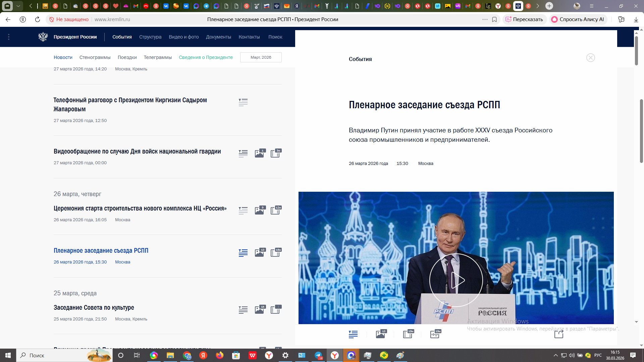The width and height of the screenshot is (644, 362).
Task: Open Telegram from the Windows taskbar
Action: 318,355
